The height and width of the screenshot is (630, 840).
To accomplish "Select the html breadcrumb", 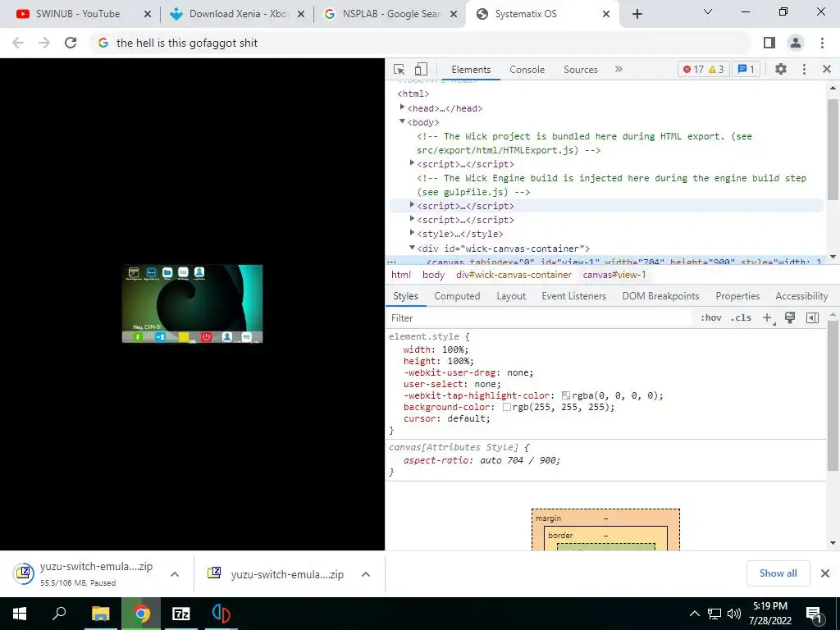I will click(x=400, y=275).
